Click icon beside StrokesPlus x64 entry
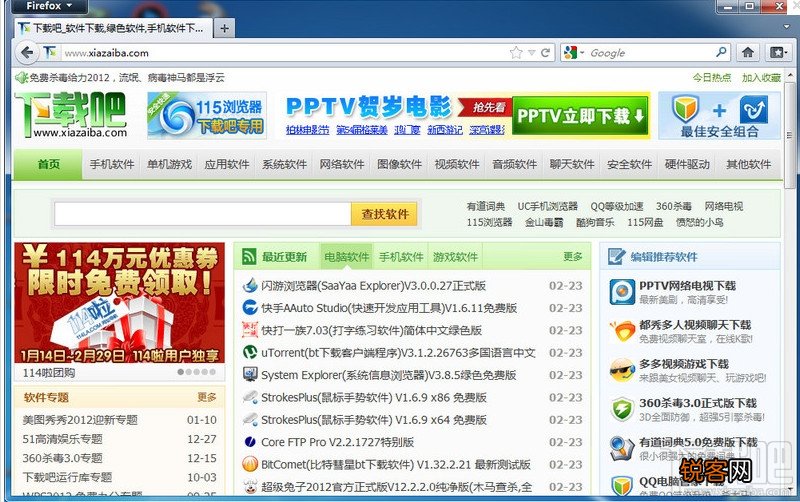Image resolution: width=800 pixels, height=502 pixels. (249, 419)
